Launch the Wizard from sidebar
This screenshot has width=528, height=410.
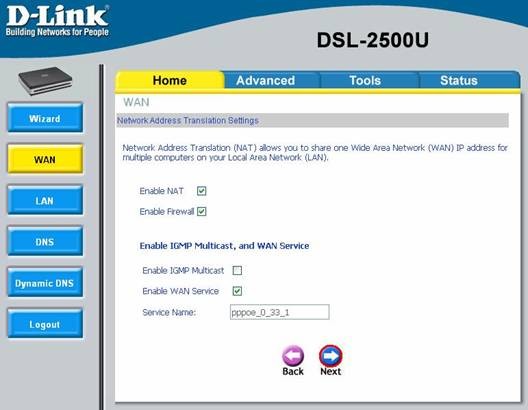[x=45, y=118]
